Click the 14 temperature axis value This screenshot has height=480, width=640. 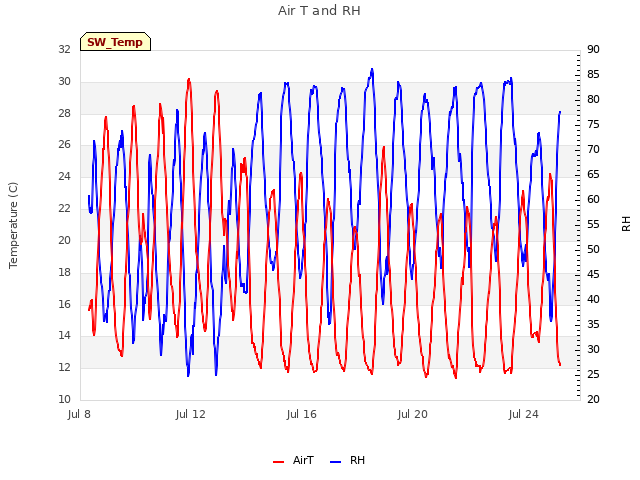[64, 336]
